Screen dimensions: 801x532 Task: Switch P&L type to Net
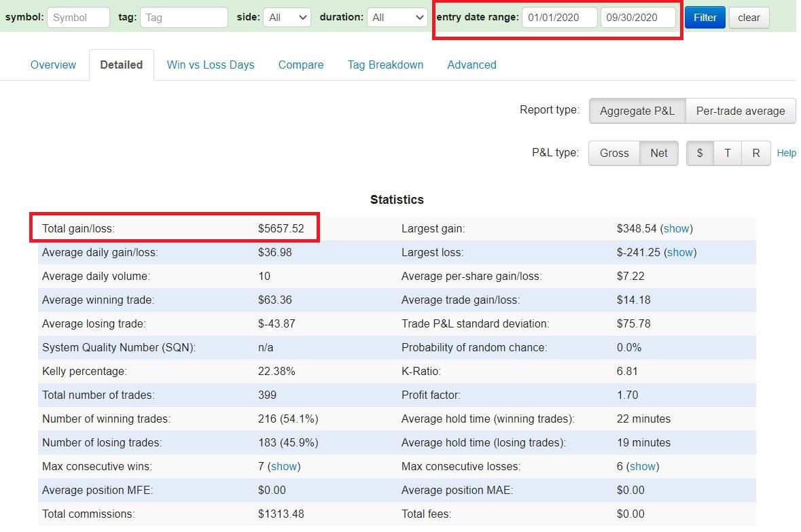pyautogui.click(x=659, y=154)
